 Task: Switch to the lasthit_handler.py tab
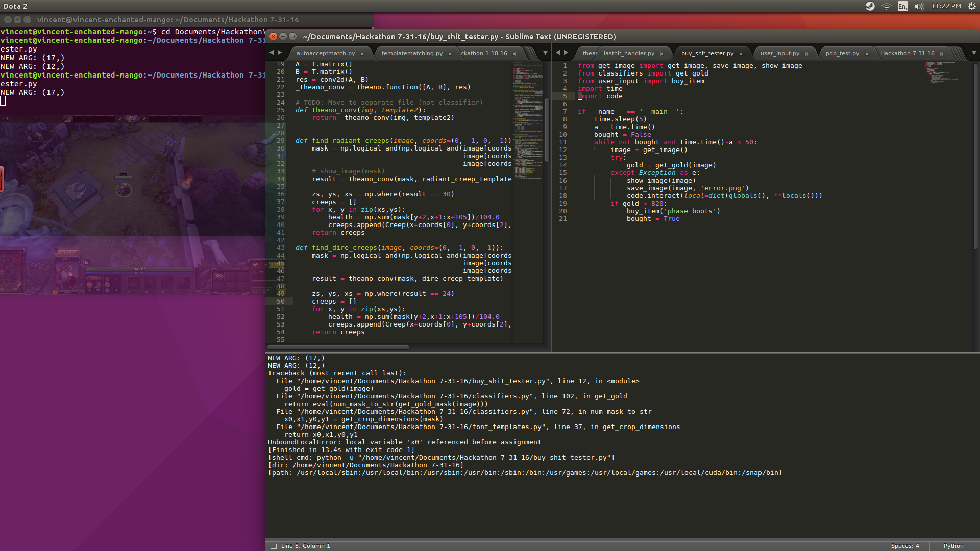(x=629, y=53)
